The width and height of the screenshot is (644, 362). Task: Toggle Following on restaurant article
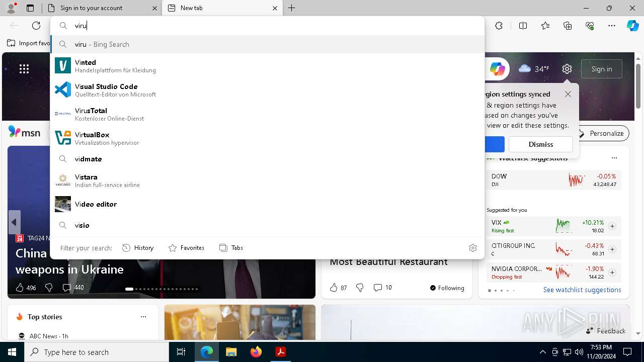click(447, 288)
